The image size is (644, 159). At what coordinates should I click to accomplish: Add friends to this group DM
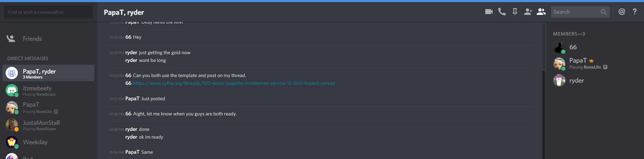tap(528, 12)
